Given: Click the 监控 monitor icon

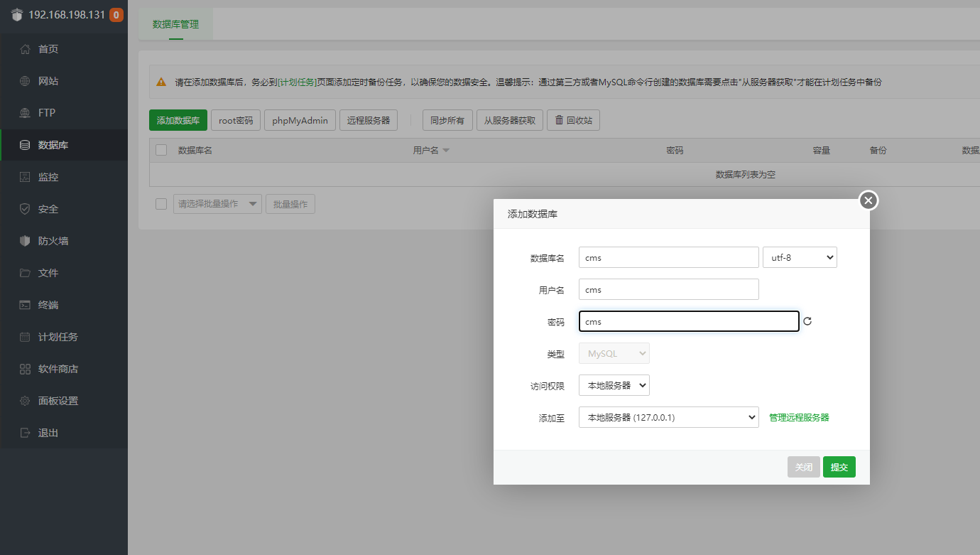Looking at the screenshot, I should 25,177.
